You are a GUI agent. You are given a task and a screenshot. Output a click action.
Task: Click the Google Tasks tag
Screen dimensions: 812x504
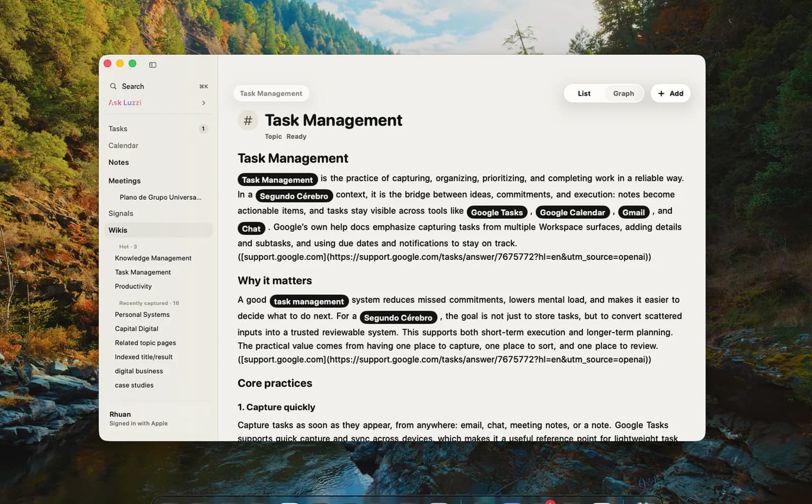497,212
